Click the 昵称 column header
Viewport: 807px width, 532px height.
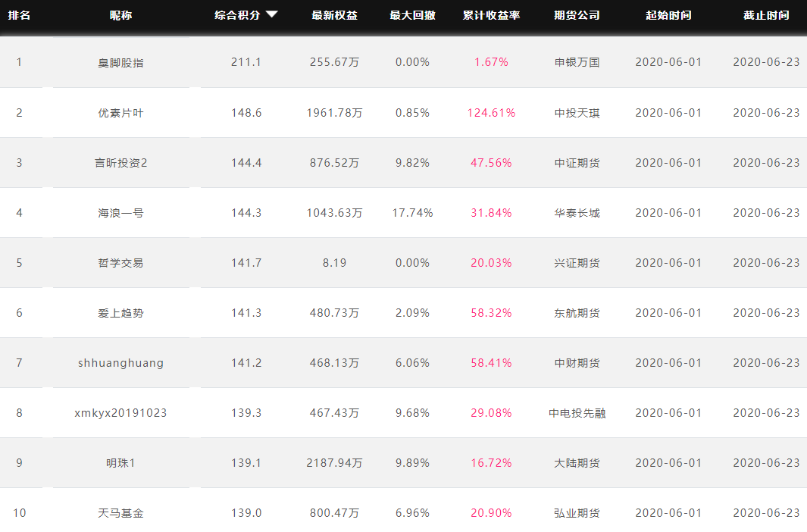pos(121,15)
